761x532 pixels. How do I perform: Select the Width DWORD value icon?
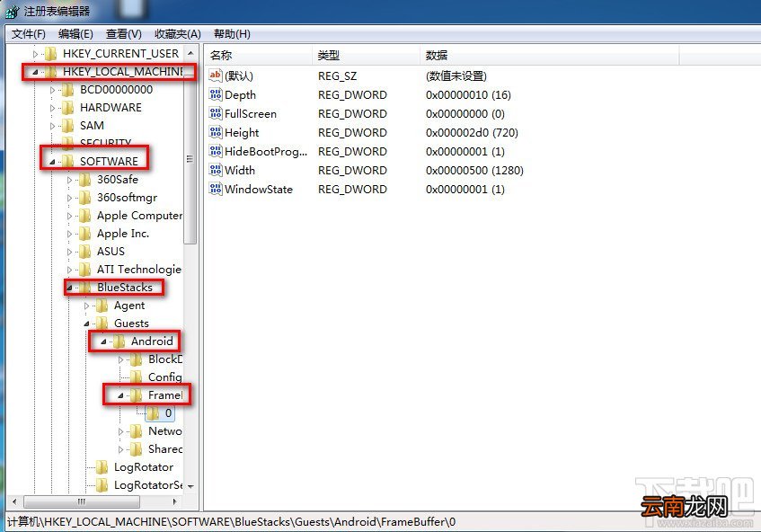(x=216, y=170)
